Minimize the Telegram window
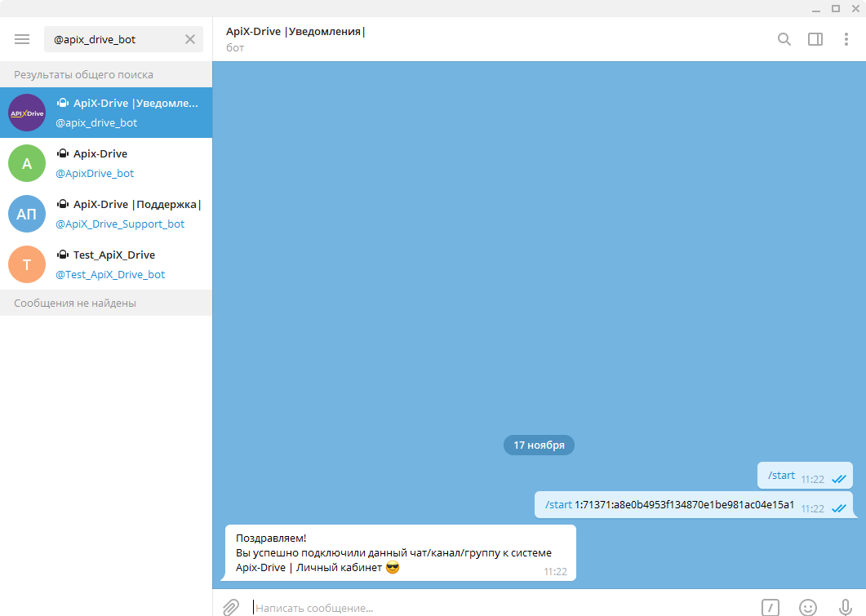 [x=815, y=9]
